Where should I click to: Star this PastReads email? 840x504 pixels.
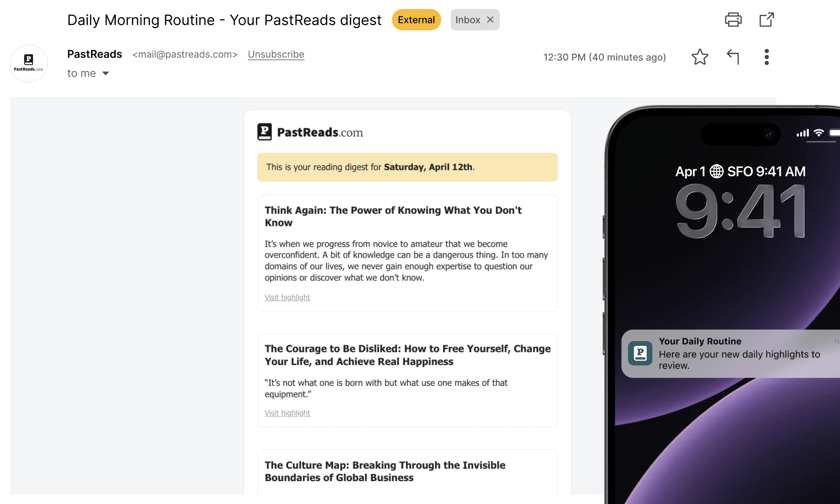700,57
